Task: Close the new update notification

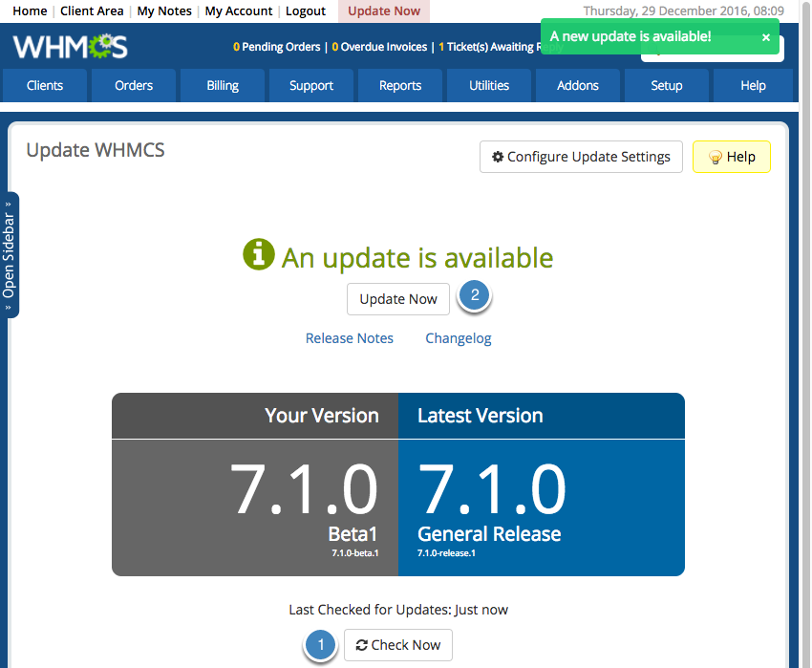Action: pyautogui.click(x=766, y=37)
